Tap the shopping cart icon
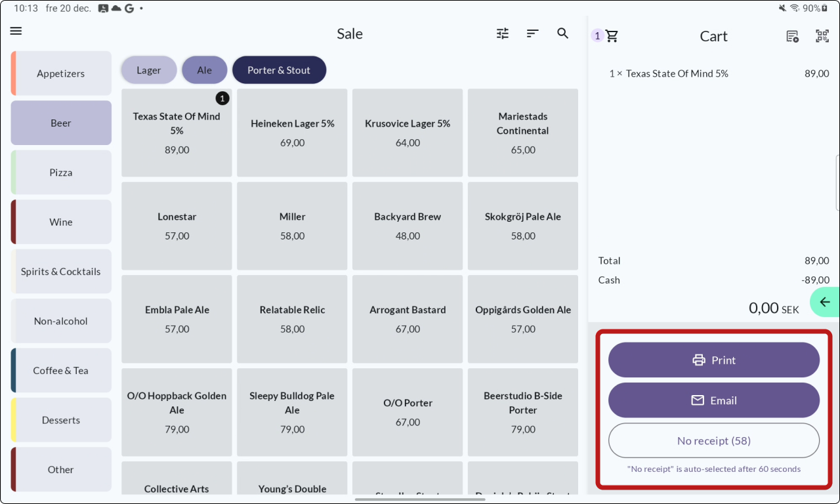 (612, 36)
